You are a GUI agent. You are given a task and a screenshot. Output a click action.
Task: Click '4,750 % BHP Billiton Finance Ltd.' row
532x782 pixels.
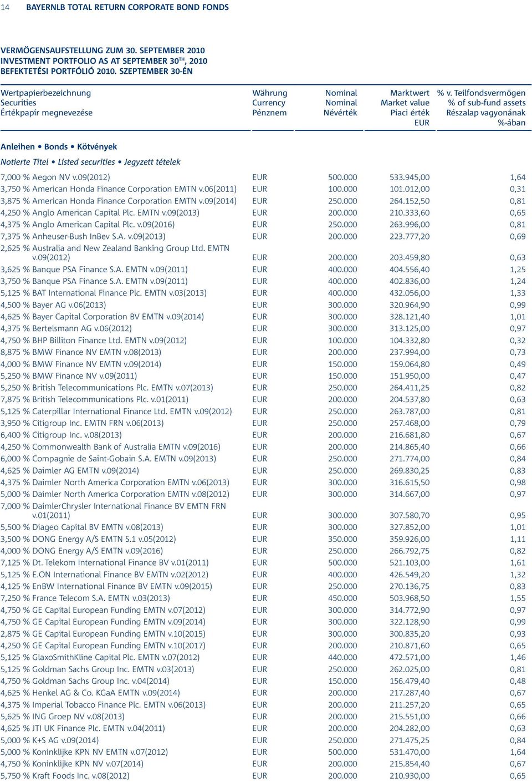tap(263, 341)
